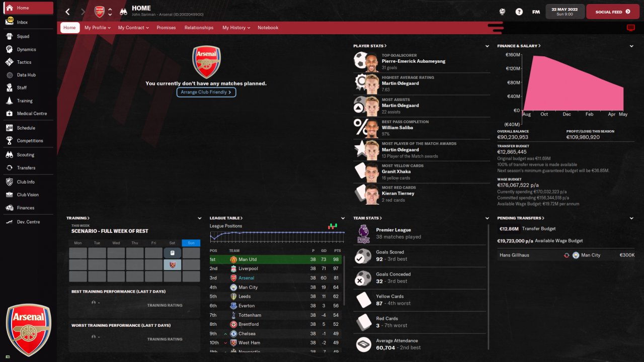Open the Finance & Salary panel chevron

631,46
